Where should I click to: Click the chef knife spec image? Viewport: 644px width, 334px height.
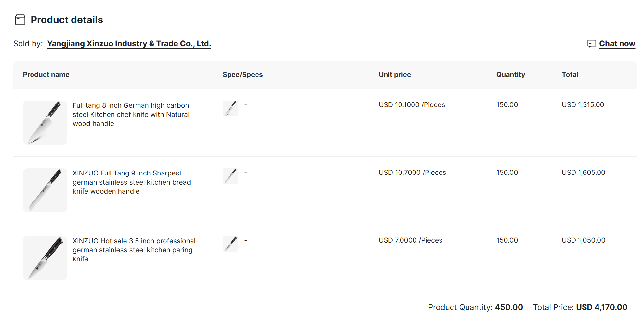[x=230, y=108]
